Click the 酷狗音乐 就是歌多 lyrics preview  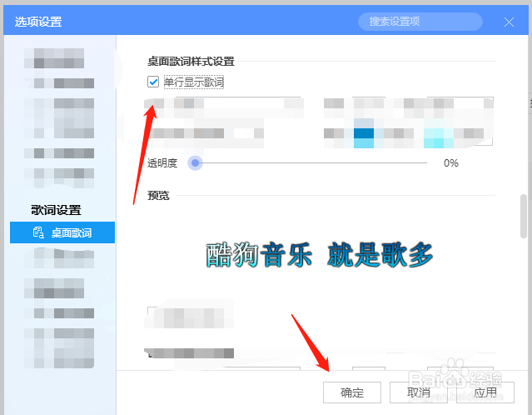click(x=319, y=255)
